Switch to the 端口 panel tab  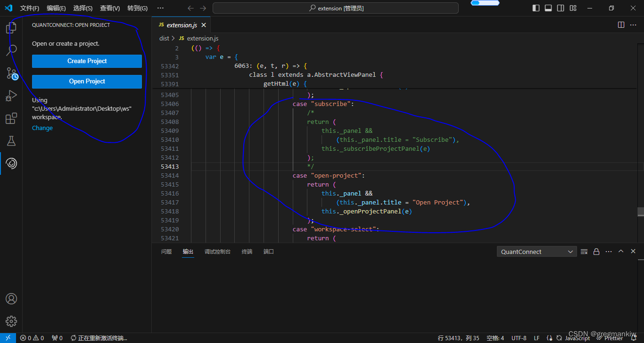coord(269,252)
